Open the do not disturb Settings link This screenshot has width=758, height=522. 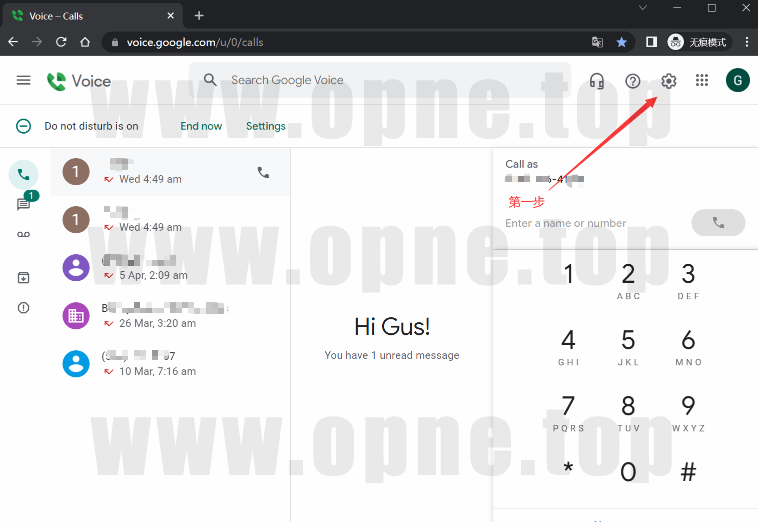coord(266,126)
